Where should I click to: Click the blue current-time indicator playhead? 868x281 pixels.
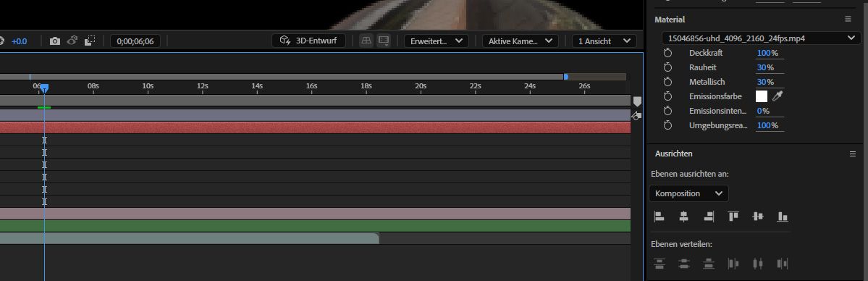(x=44, y=88)
